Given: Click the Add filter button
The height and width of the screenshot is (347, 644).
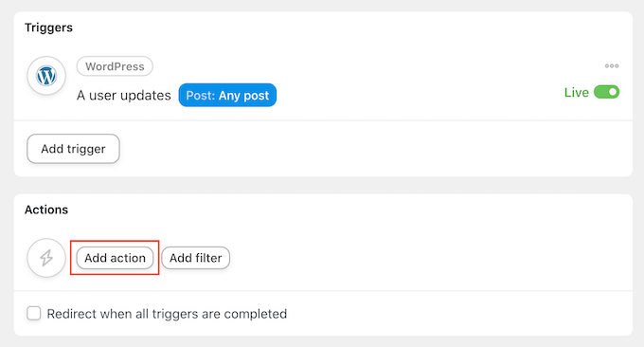Looking at the screenshot, I should coord(195,258).
